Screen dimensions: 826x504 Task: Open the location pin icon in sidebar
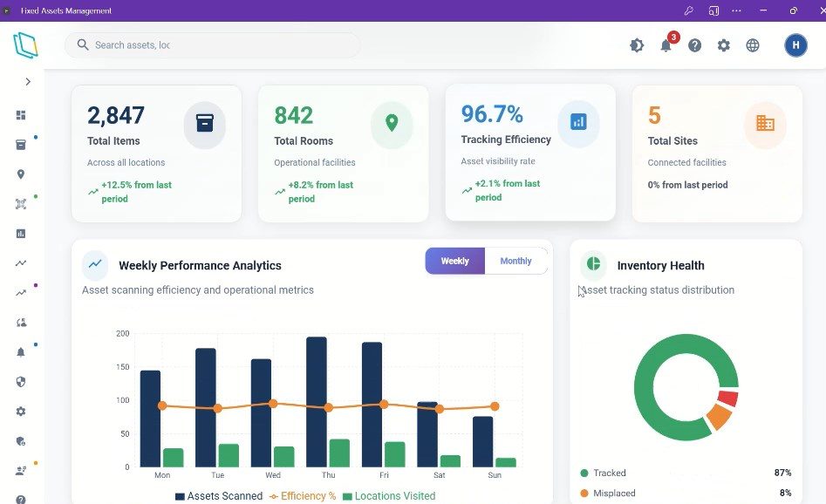(21, 174)
